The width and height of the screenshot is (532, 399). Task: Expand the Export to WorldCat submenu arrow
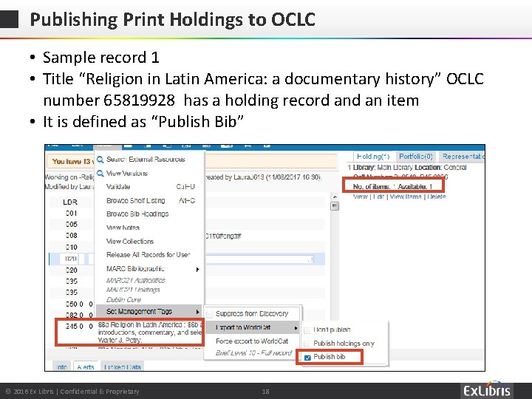[296, 328]
